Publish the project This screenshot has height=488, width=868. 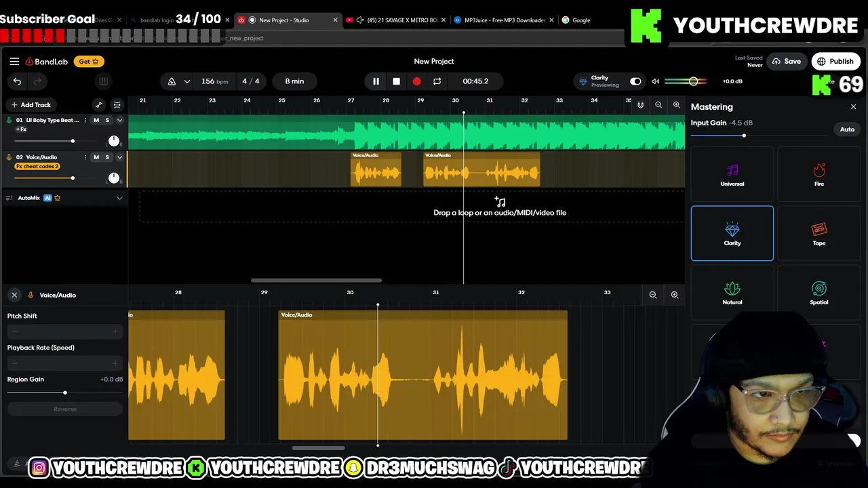click(835, 62)
